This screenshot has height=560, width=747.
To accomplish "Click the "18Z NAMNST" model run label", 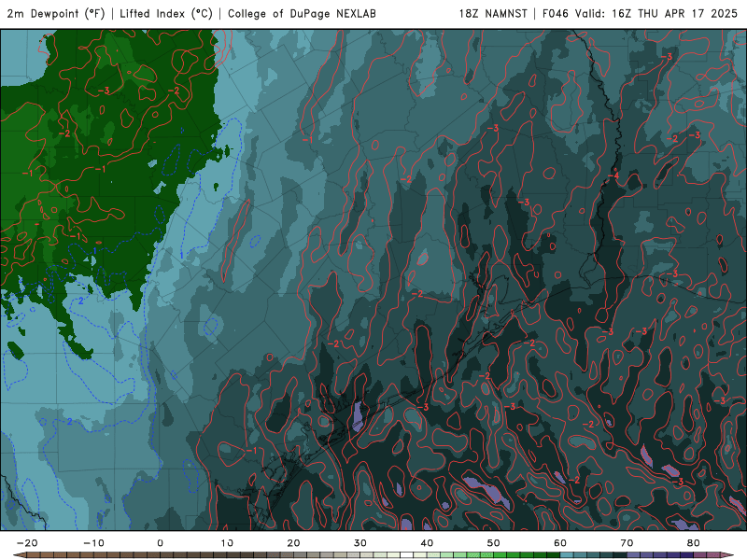I will click(493, 14).
